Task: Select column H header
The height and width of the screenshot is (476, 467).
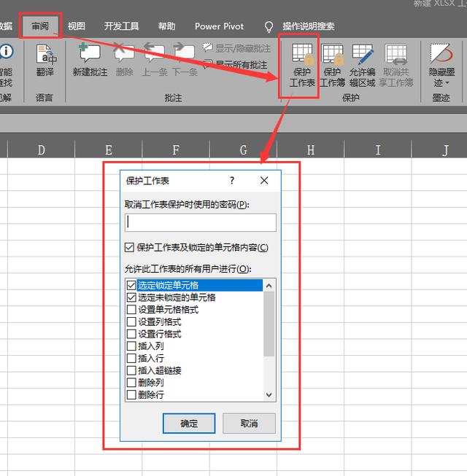Action: click(x=311, y=149)
